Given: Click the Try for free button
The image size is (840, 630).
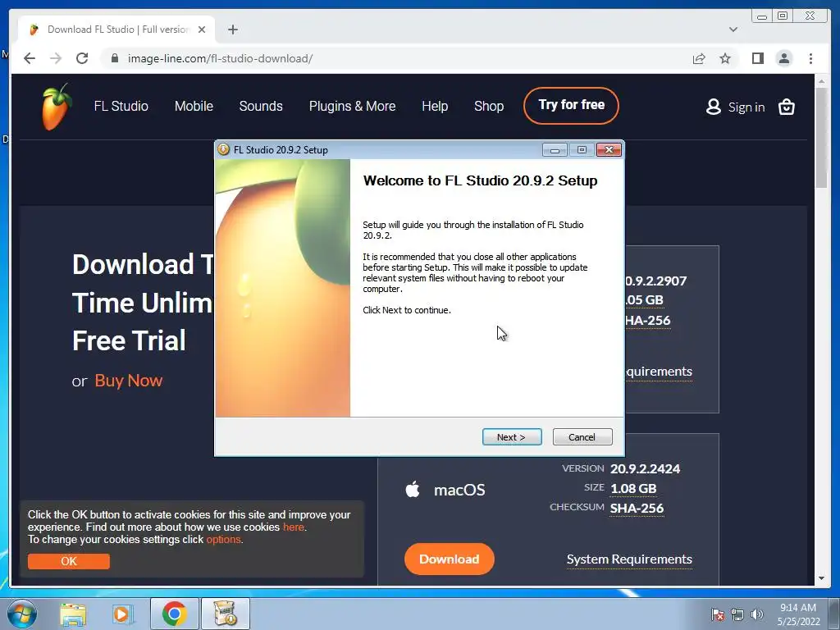Looking at the screenshot, I should (571, 106).
